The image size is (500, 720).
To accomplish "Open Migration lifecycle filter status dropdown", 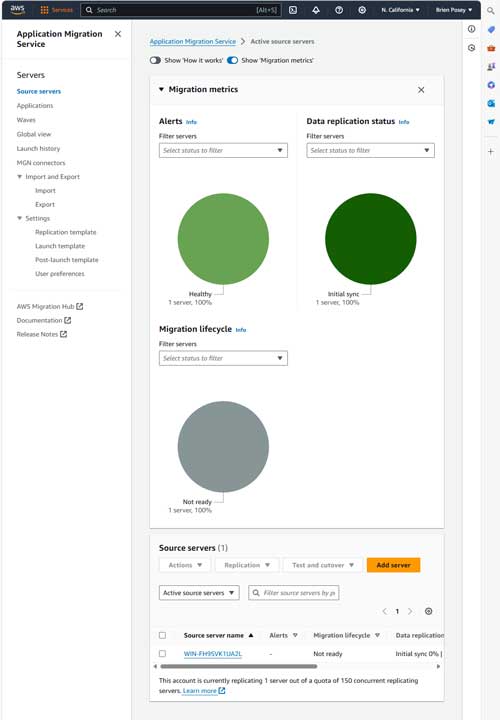I will (223, 358).
